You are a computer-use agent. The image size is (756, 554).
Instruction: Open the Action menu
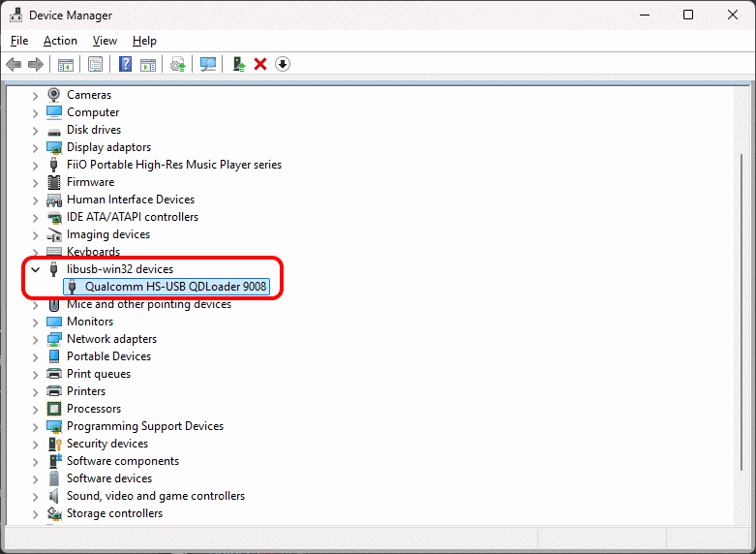tap(60, 41)
